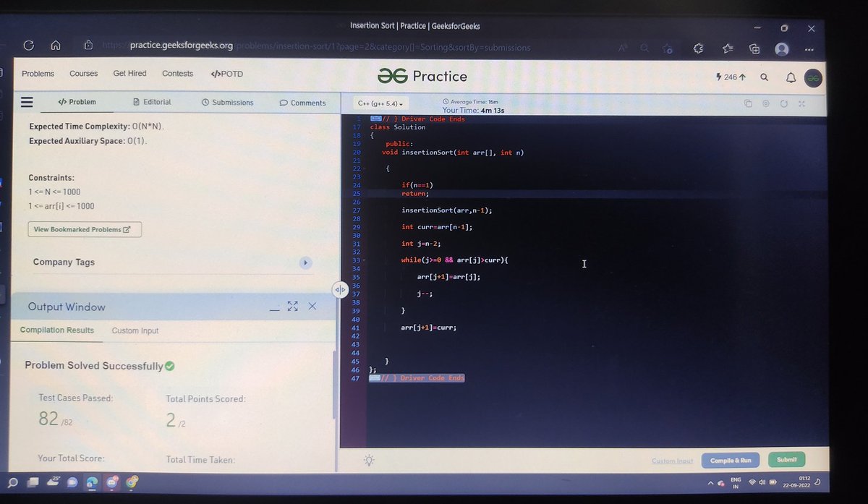
Task: Expand editor to fullscreen icon
Action: pyautogui.click(x=801, y=103)
